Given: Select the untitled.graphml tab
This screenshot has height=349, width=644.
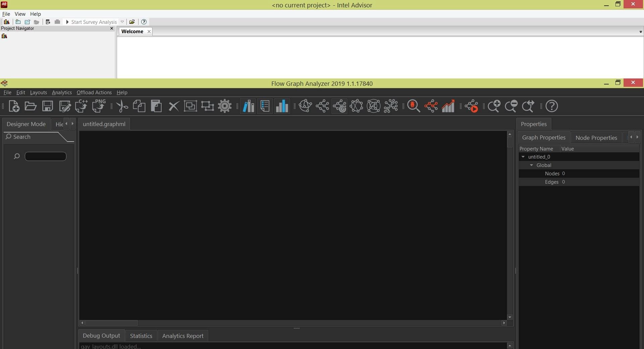Looking at the screenshot, I should click(104, 124).
